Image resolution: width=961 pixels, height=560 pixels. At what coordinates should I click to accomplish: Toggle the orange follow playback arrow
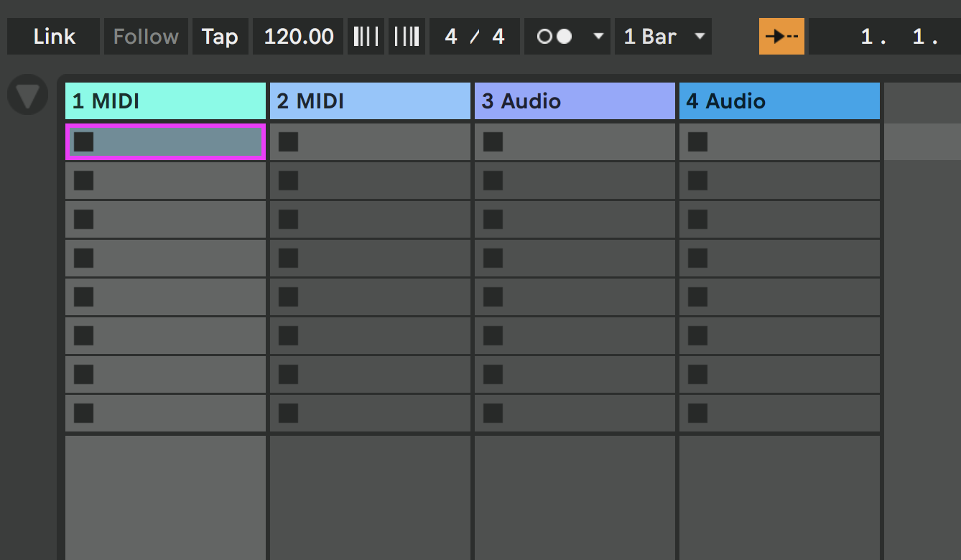[x=781, y=37]
